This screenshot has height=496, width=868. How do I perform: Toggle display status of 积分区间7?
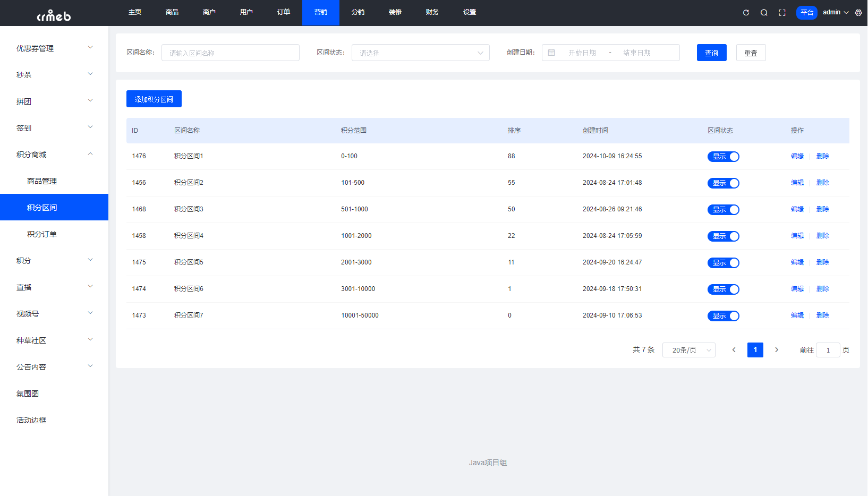click(x=723, y=315)
